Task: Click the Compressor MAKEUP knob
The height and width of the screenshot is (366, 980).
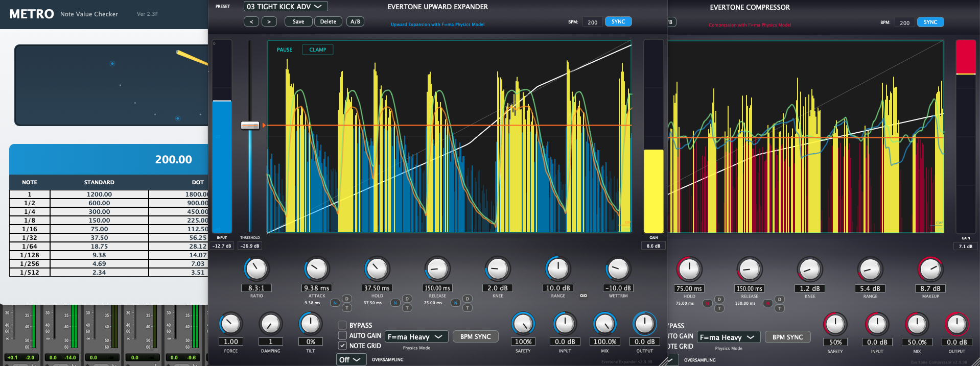Action: point(930,269)
